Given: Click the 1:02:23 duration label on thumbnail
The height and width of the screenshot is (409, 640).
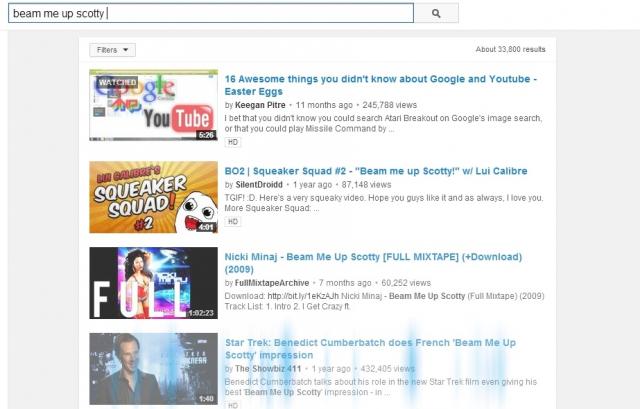Looking at the screenshot, I should coord(201,311).
